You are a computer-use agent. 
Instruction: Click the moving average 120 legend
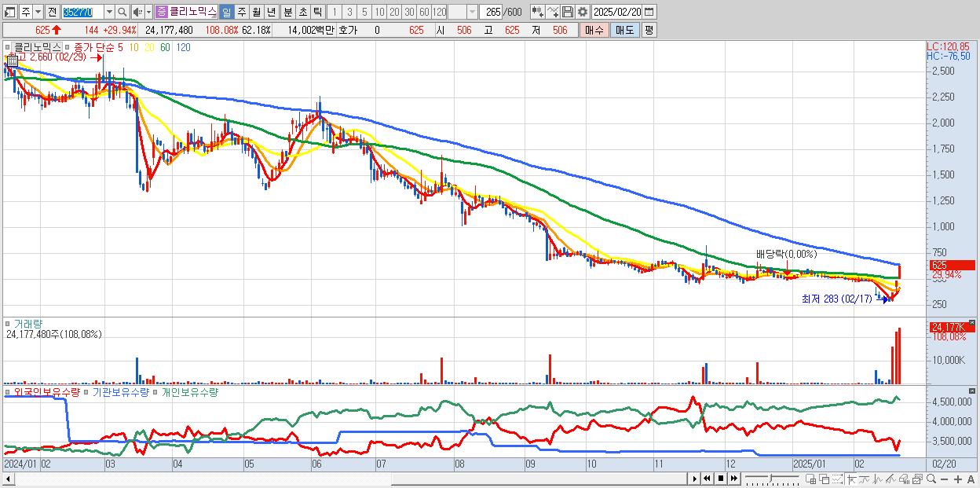183,47
